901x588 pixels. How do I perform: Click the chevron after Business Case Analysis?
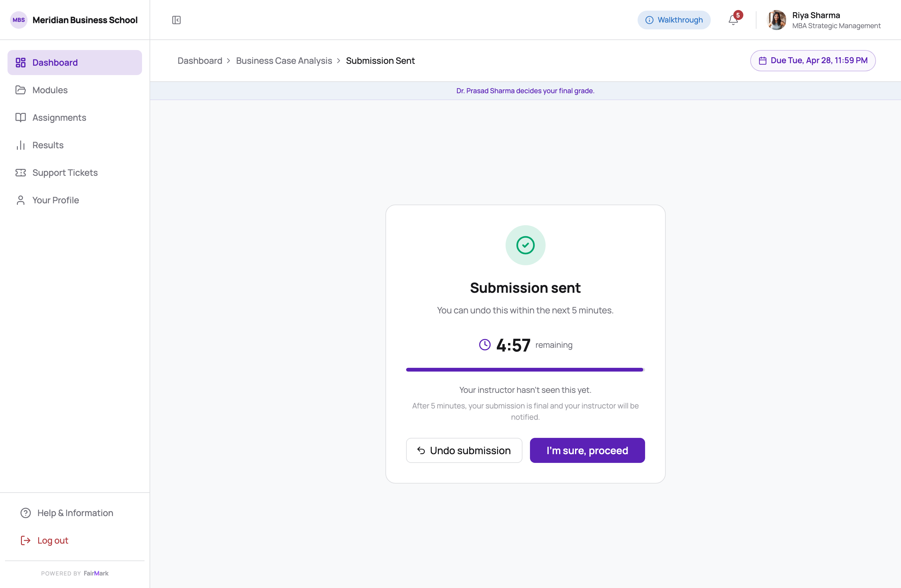tap(339, 61)
